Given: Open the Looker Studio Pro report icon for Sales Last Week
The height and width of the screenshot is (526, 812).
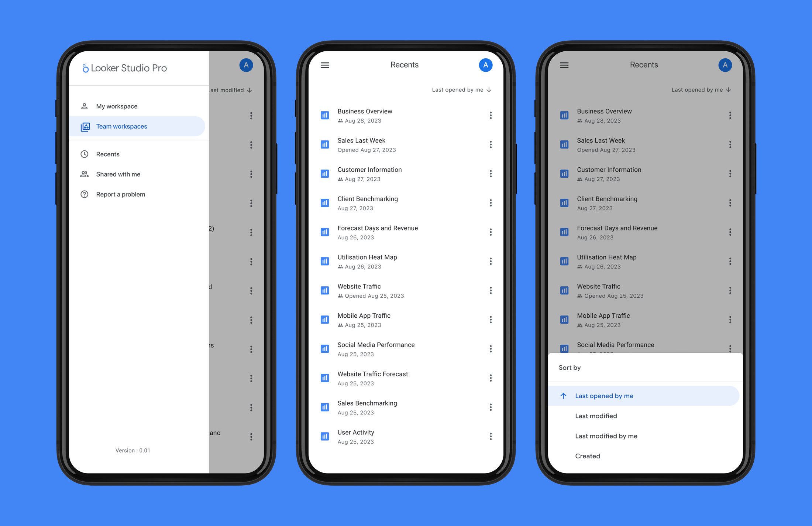Looking at the screenshot, I should (x=325, y=144).
